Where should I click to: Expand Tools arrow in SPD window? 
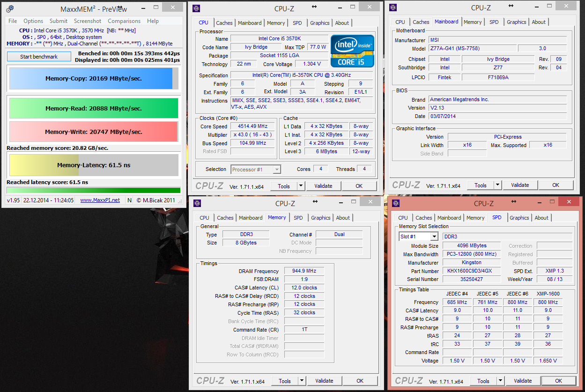(500, 381)
